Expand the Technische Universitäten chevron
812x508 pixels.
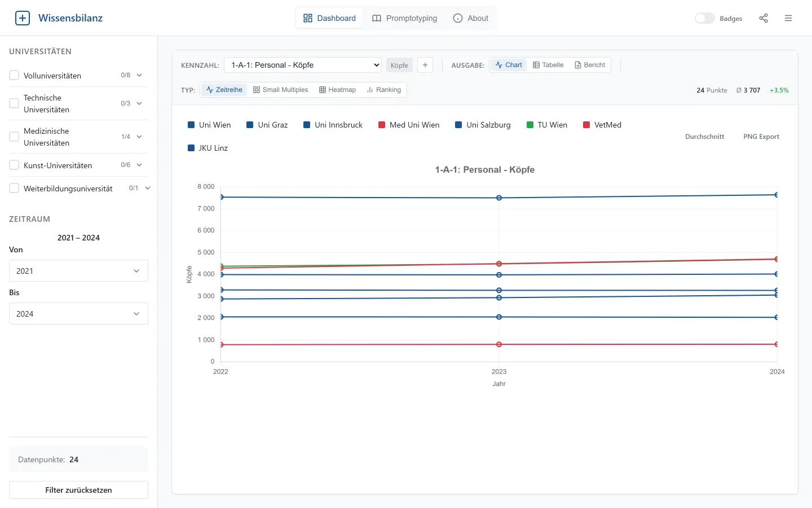coord(139,103)
